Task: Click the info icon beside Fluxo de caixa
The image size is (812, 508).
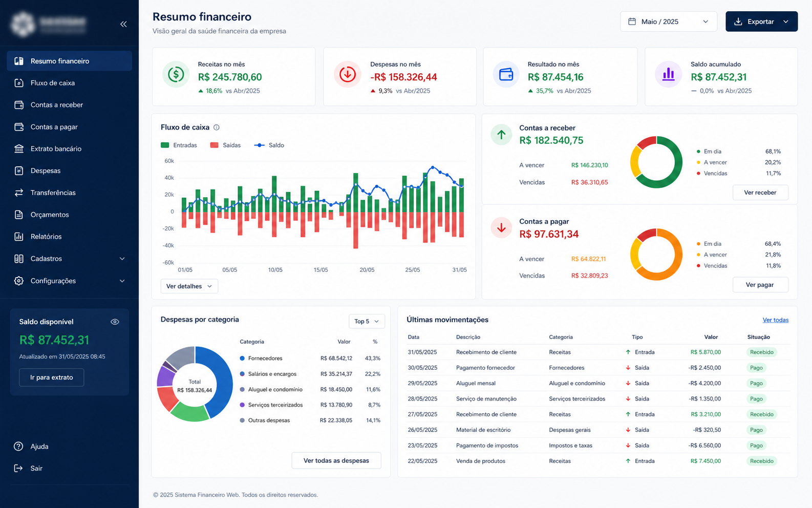Action: point(217,128)
